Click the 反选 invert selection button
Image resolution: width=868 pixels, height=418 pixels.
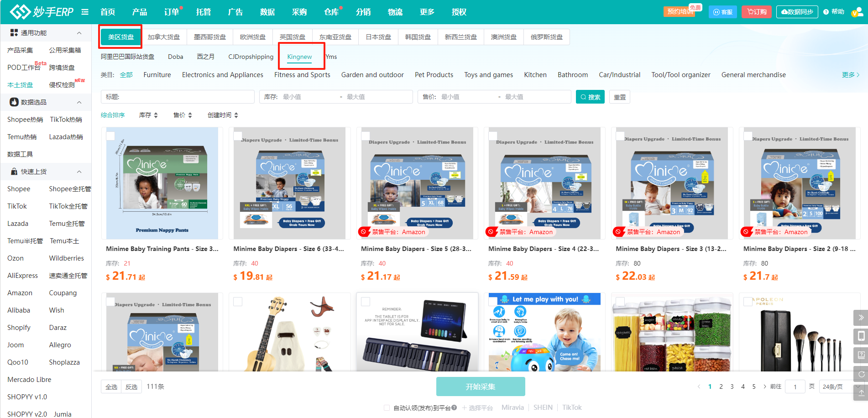(x=131, y=387)
